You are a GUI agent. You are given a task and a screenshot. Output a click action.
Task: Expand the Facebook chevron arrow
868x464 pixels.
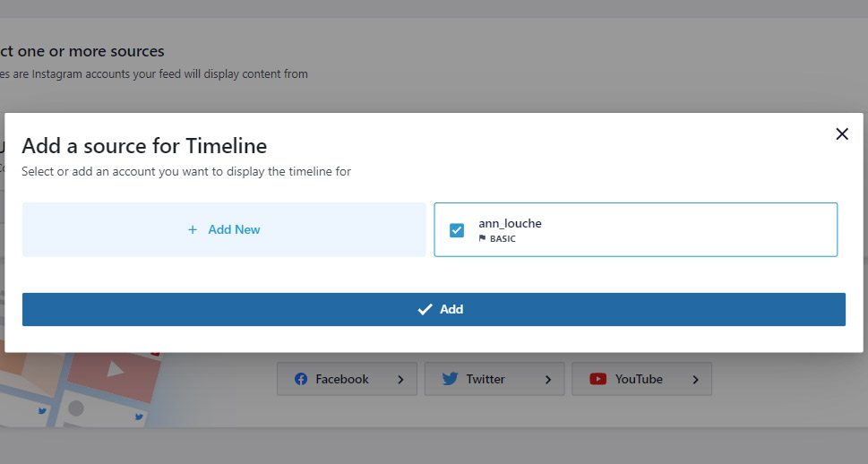click(400, 380)
